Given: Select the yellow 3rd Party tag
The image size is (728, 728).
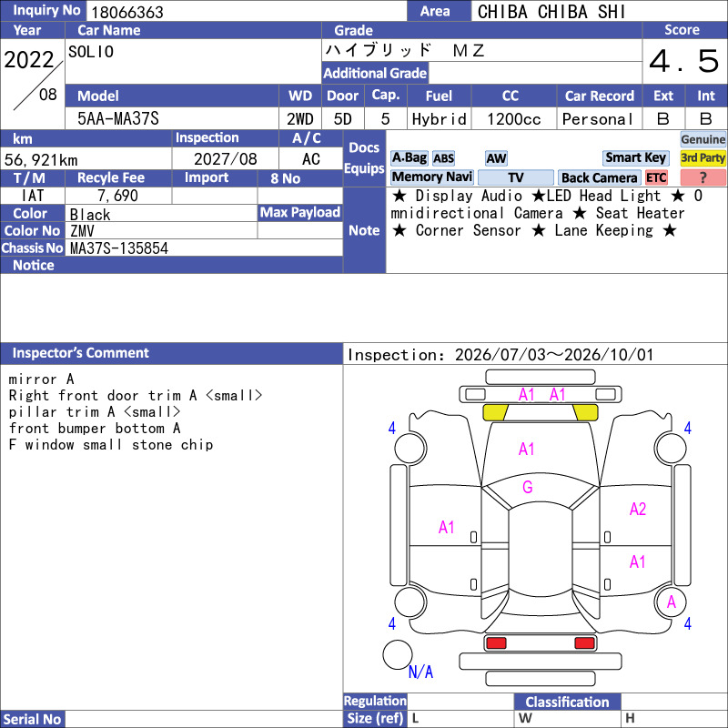Looking at the screenshot, I should point(703,157).
